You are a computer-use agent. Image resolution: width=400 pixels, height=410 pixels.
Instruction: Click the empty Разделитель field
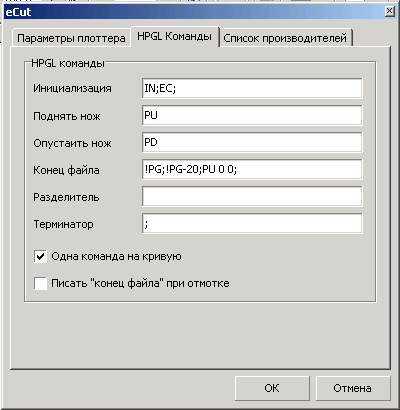252,196
